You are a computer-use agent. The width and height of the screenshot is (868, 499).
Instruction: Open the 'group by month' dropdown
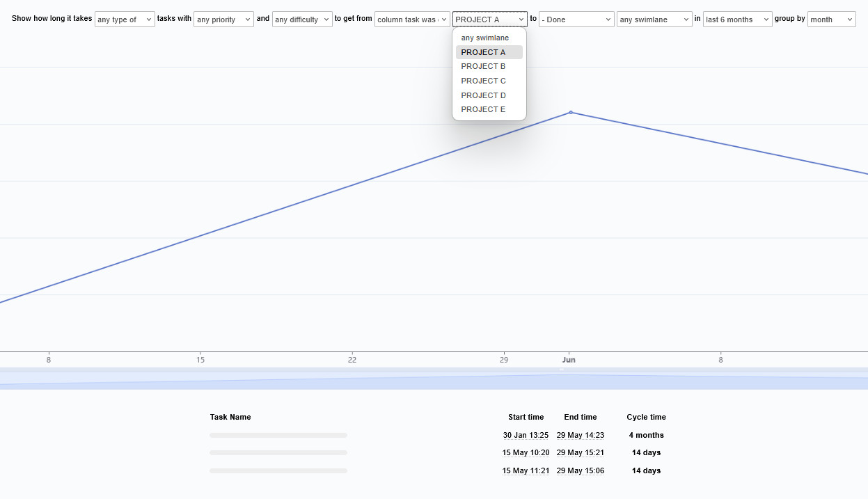coord(831,19)
